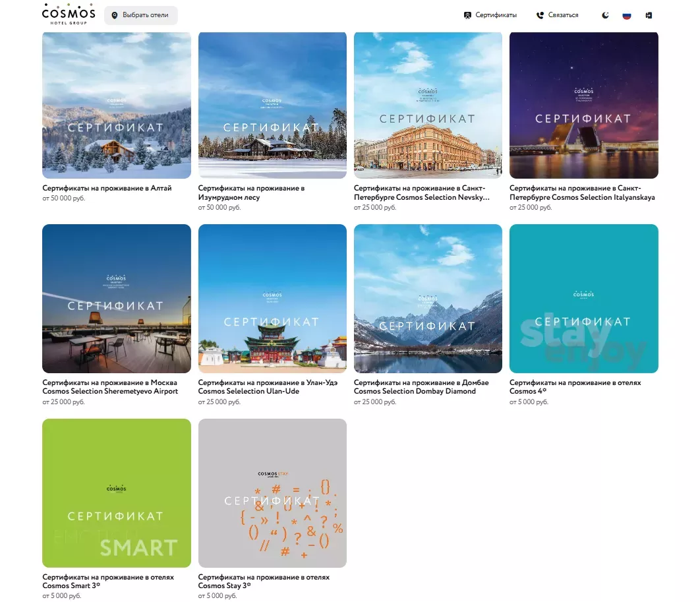Click the Cosmos Selection Dombay Diamond title

tap(421, 387)
